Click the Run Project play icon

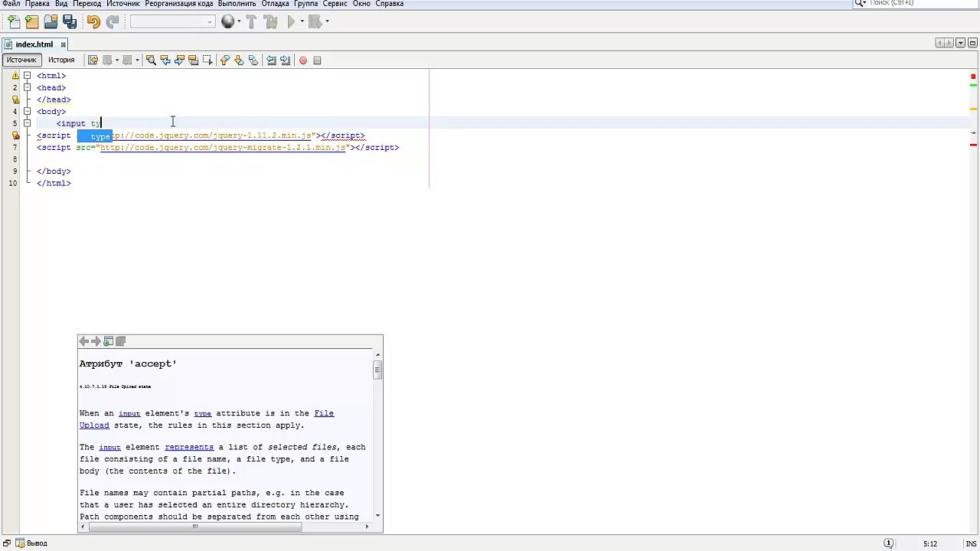point(291,22)
